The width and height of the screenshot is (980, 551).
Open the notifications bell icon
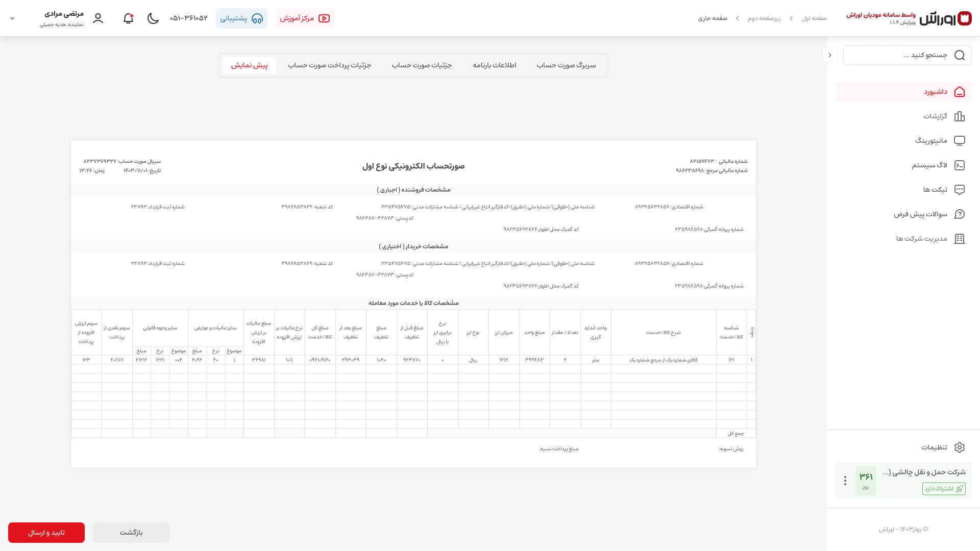pyautogui.click(x=128, y=18)
